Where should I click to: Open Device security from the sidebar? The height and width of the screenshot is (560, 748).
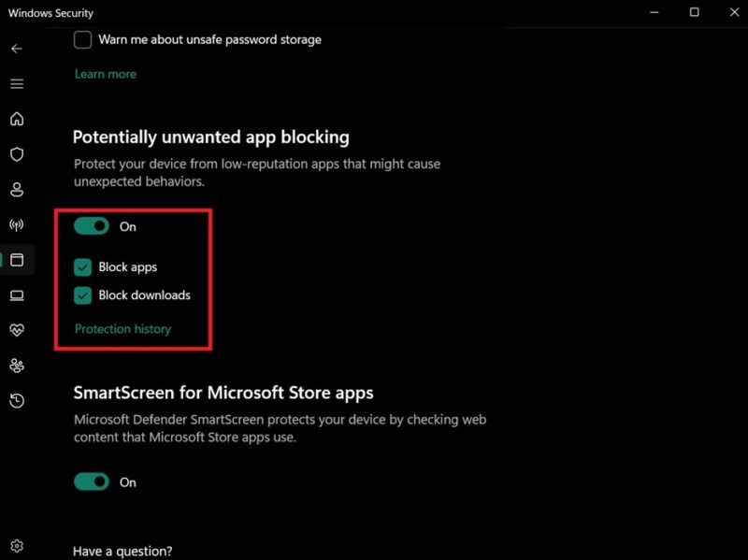16,295
